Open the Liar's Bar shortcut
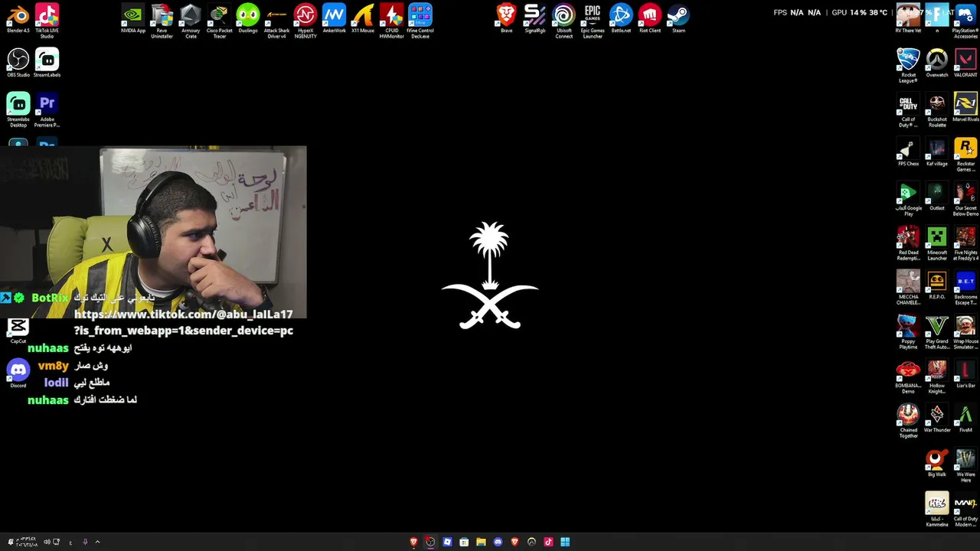The width and height of the screenshot is (980, 551). tap(965, 373)
